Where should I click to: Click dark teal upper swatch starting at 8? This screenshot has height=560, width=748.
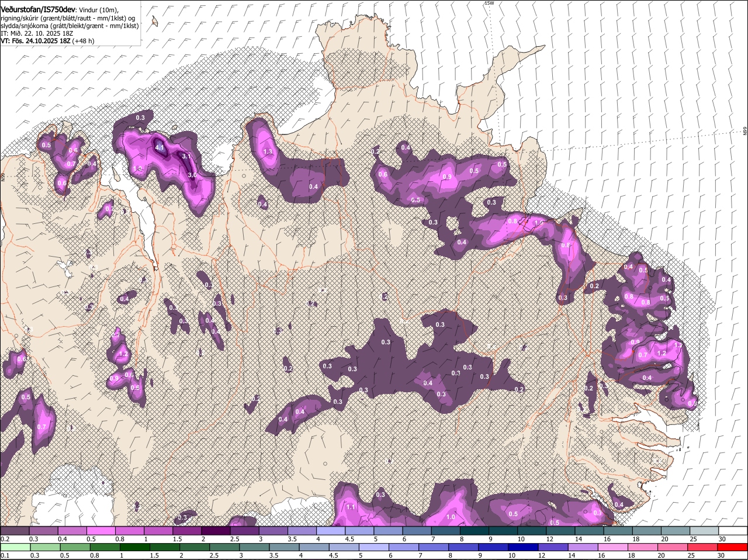coord(475,531)
